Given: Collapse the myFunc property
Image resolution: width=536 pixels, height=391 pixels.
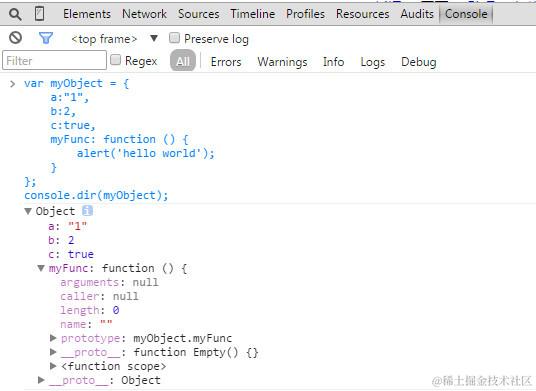Looking at the screenshot, I should point(41,268).
